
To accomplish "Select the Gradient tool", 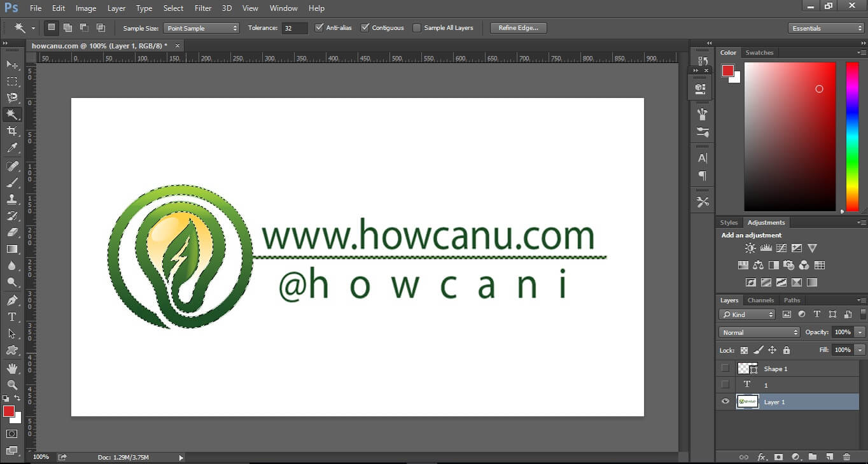I will point(12,249).
